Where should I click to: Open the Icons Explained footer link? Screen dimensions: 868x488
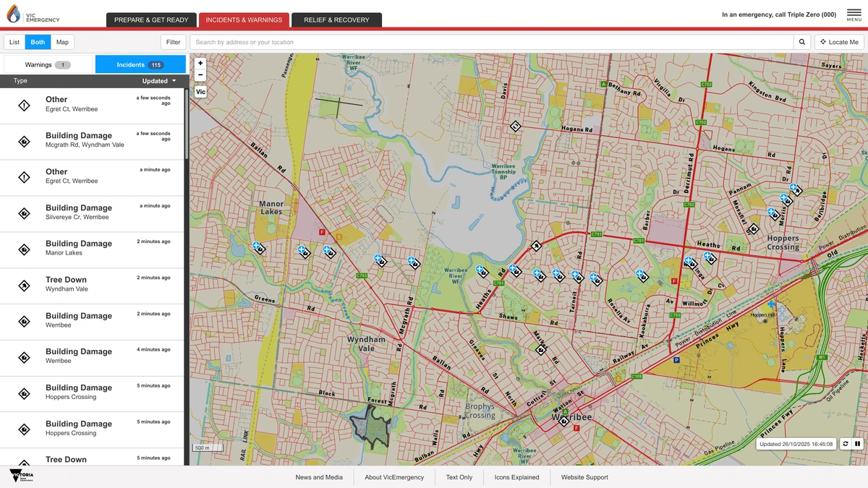tap(516, 477)
